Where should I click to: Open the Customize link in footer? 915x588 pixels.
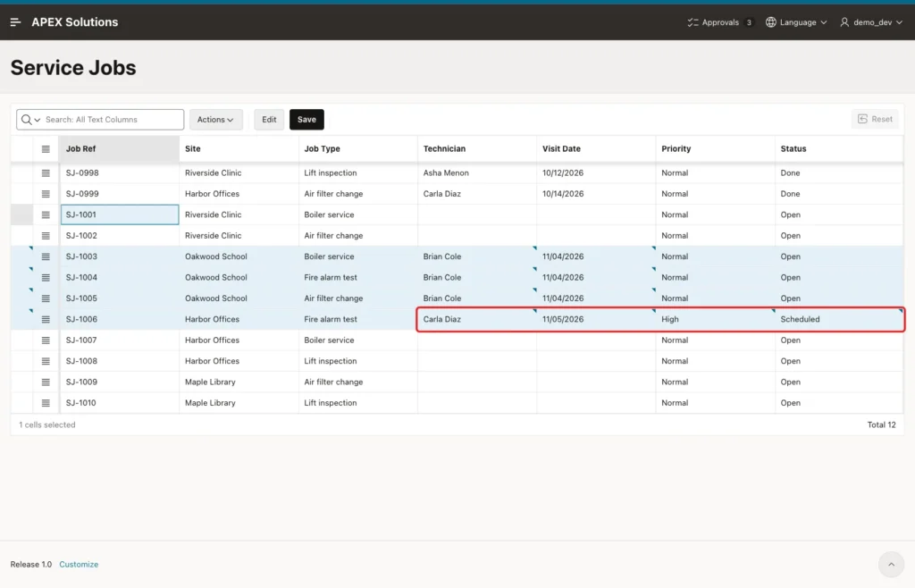[x=79, y=565]
